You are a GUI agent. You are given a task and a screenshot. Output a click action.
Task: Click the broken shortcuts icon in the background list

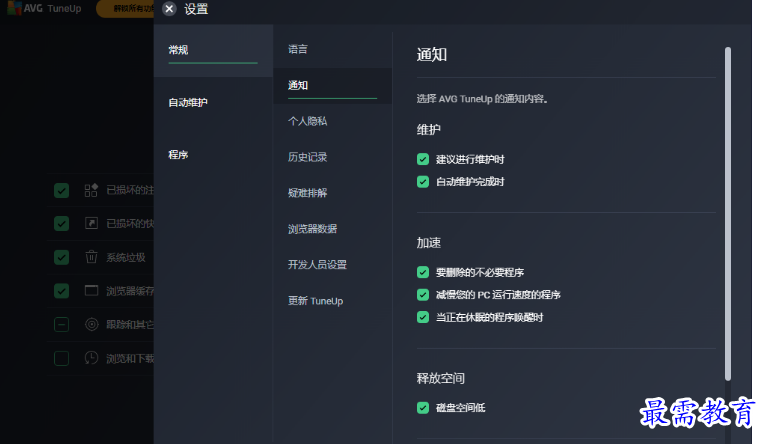point(91,223)
